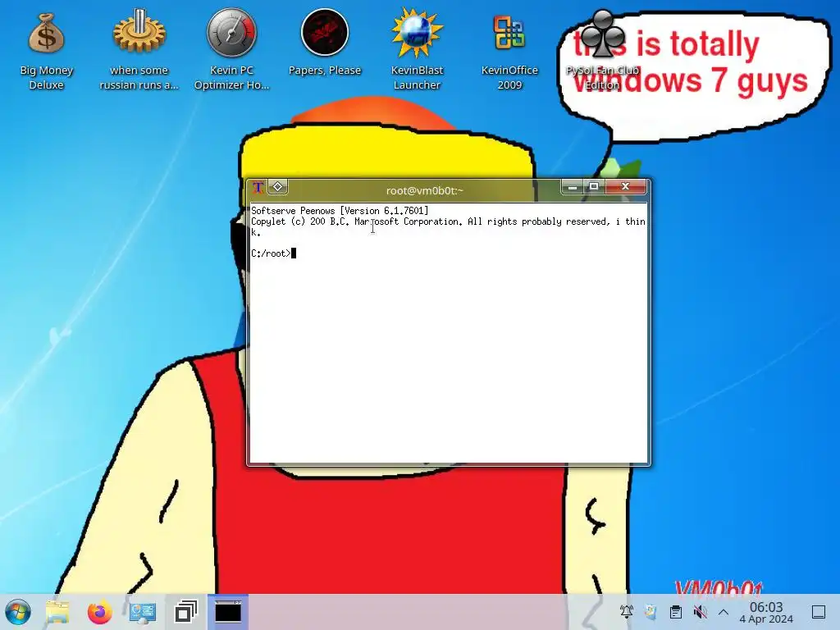
Task: Select the terminal task in the taskbar
Action: click(228, 612)
